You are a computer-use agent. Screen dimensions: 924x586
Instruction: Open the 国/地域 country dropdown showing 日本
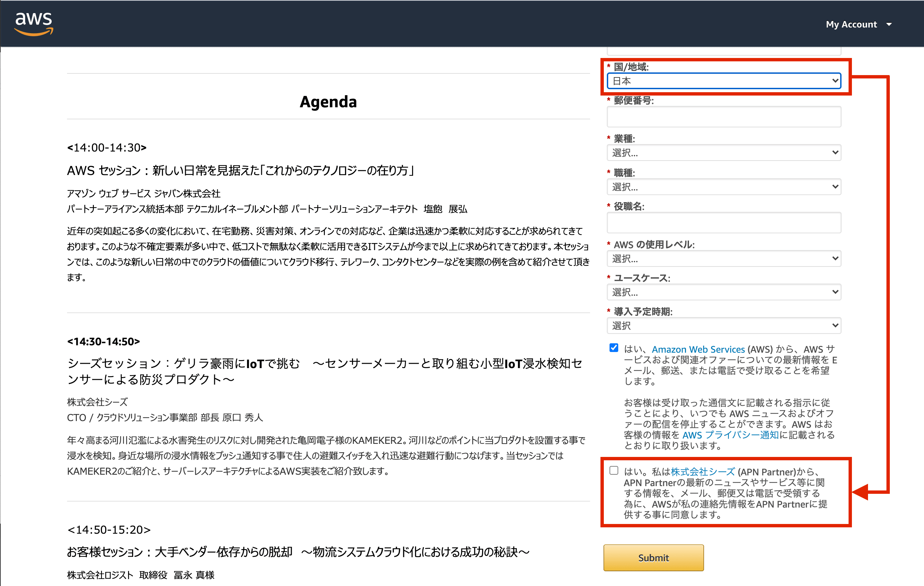(x=723, y=81)
